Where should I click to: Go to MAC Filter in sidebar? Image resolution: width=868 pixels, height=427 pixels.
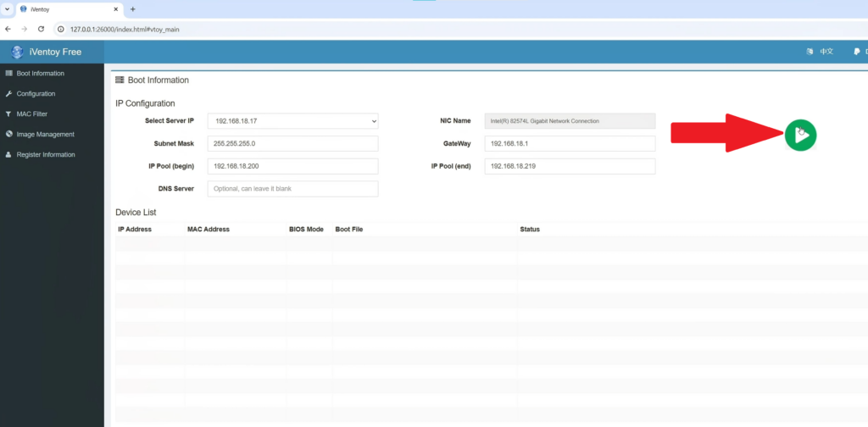(x=31, y=114)
